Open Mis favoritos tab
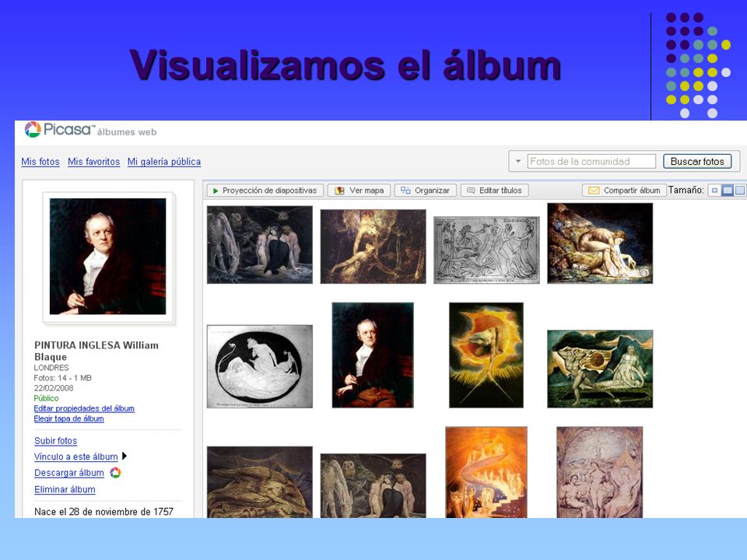 [x=94, y=162]
